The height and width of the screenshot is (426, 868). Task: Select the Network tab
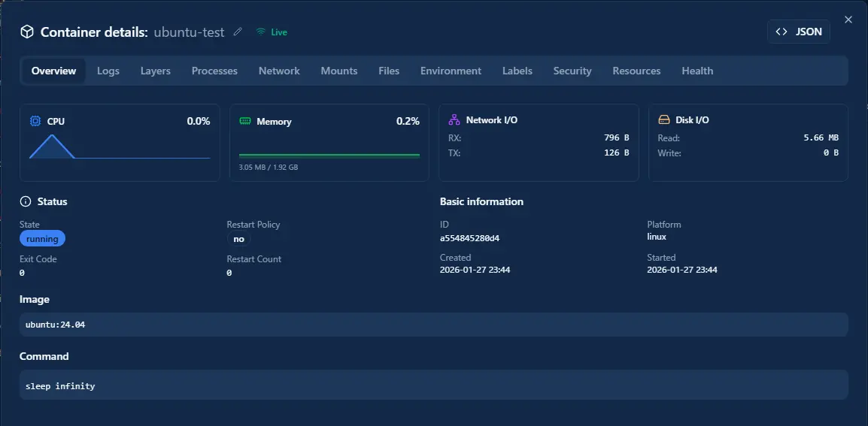tap(279, 71)
